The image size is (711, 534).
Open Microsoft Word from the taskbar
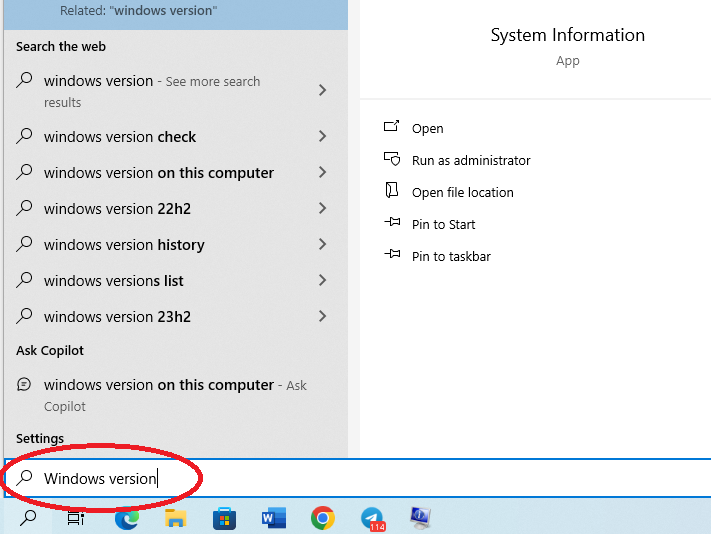click(274, 518)
